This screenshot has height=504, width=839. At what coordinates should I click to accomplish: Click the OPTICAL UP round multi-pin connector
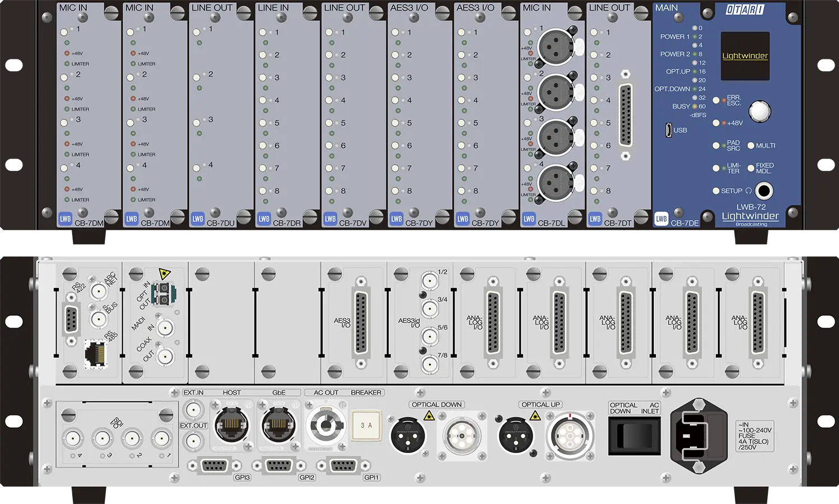[x=570, y=435]
